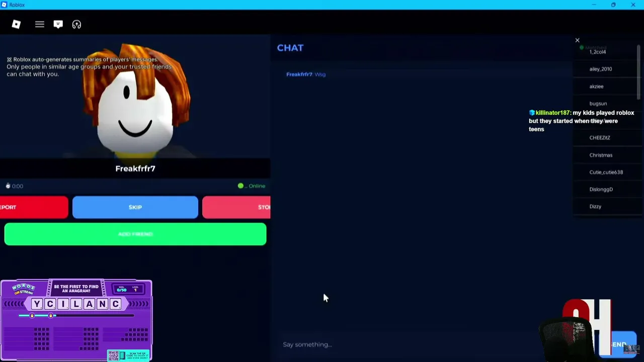This screenshot has width=644, height=362.
Task: Click the A letter tile
Action: [89, 304]
